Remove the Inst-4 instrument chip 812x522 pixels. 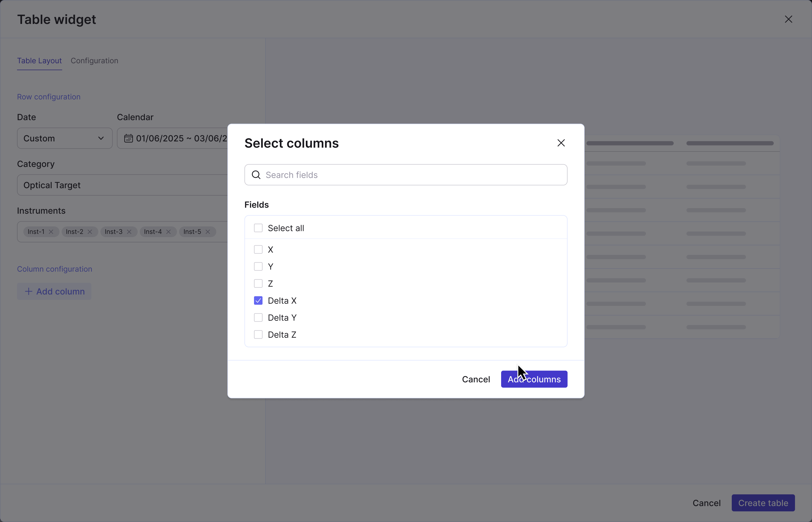point(168,232)
